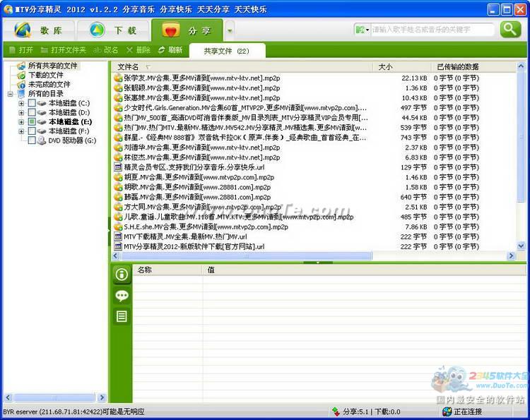Click icon of 方大同.MV合集 file
Screen dimensions: 530x420
coord(118,207)
